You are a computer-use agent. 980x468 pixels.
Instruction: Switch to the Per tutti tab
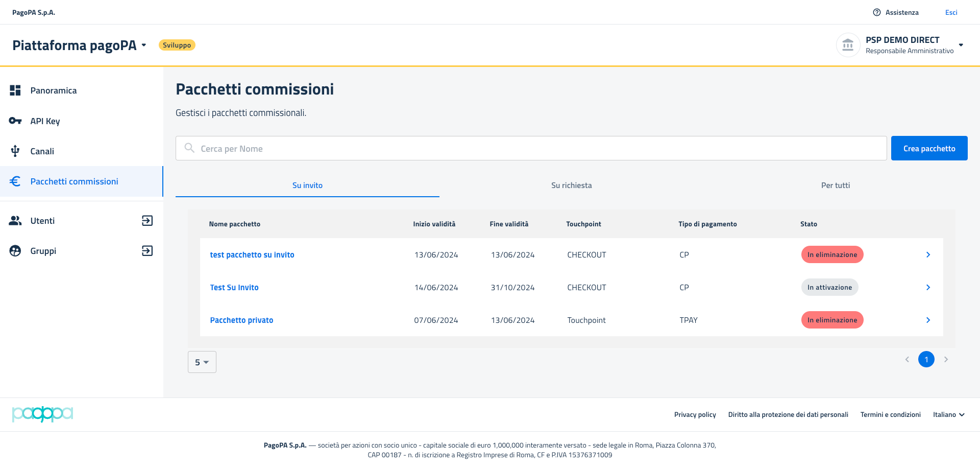[835, 185]
